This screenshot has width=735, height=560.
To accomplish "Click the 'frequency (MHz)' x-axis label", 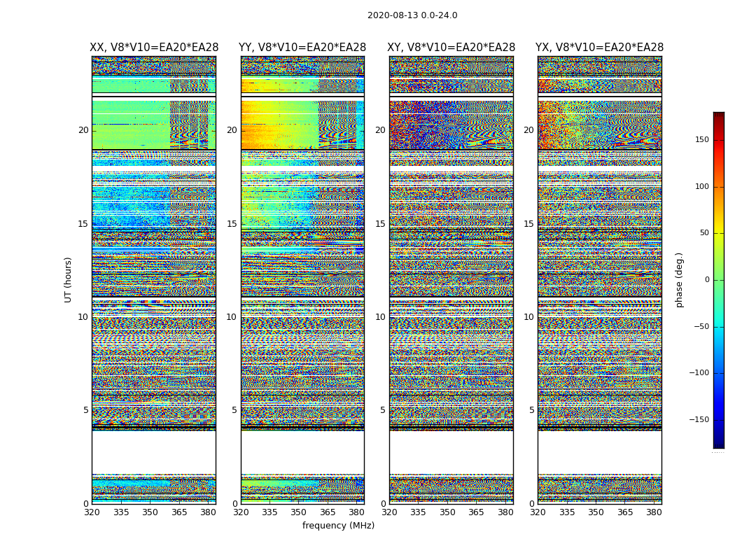I will click(338, 525).
